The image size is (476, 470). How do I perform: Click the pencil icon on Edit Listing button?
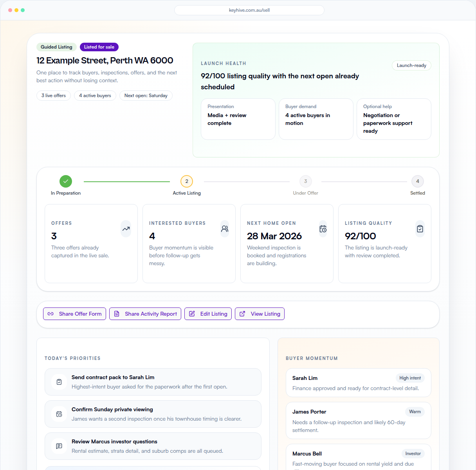(192, 314)
